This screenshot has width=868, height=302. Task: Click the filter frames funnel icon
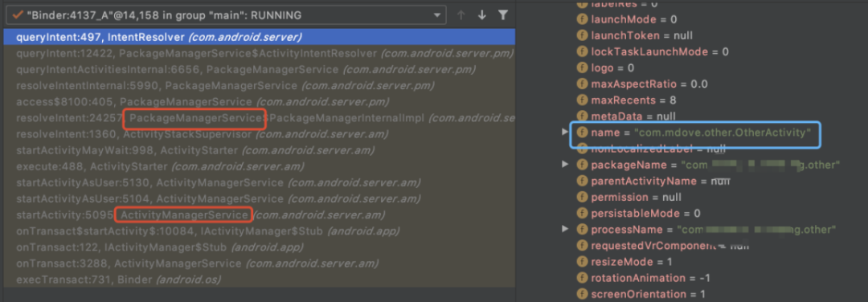click(x=503, y=15)
